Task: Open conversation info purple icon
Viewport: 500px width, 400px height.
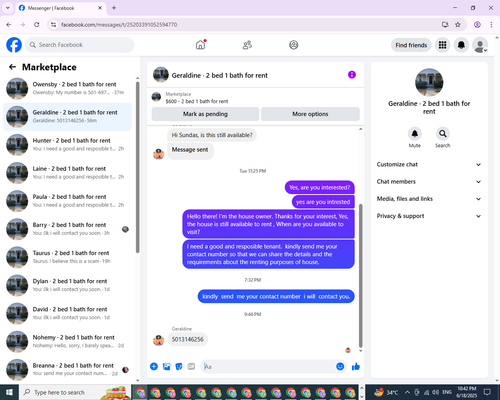Action: [x=352, y=75]
